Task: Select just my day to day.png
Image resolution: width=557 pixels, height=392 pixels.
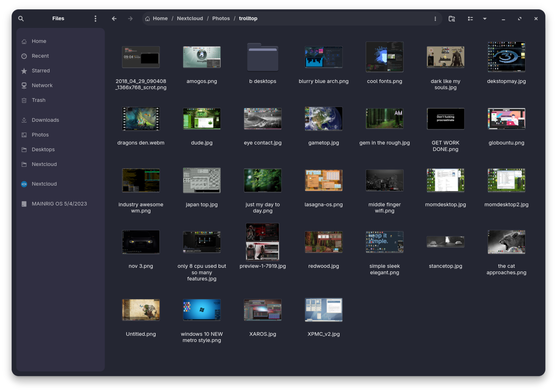Action: [x=262, y=180]
